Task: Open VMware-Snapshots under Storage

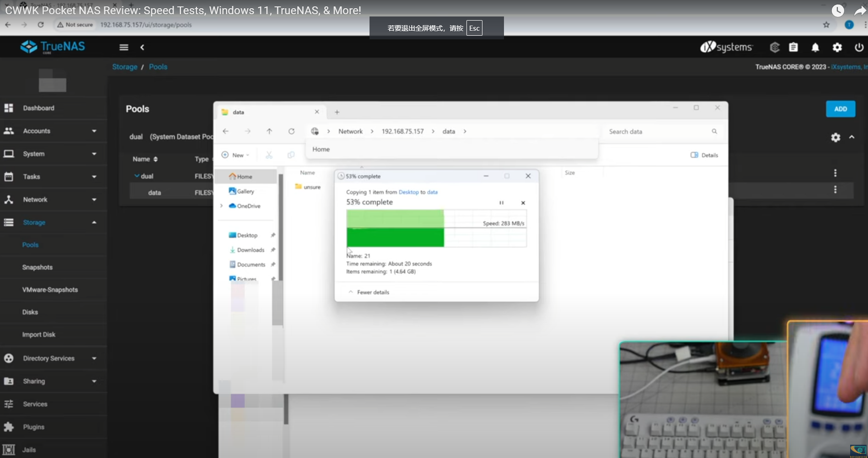Action: tap(50, 290)
